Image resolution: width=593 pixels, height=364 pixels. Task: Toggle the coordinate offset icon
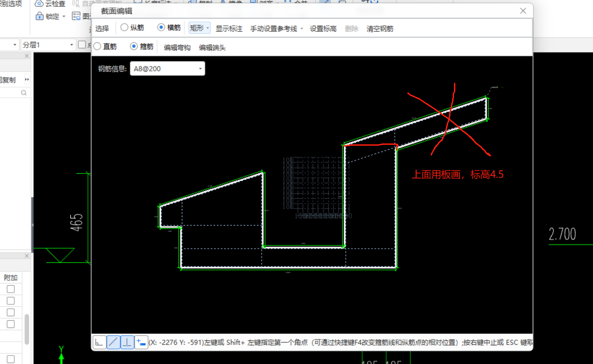(x=141, y=343)
